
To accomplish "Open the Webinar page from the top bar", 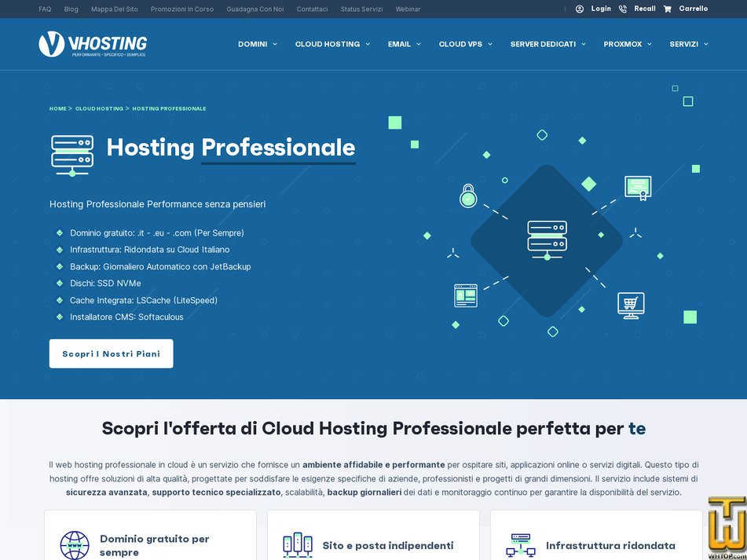I will [408, 9].
